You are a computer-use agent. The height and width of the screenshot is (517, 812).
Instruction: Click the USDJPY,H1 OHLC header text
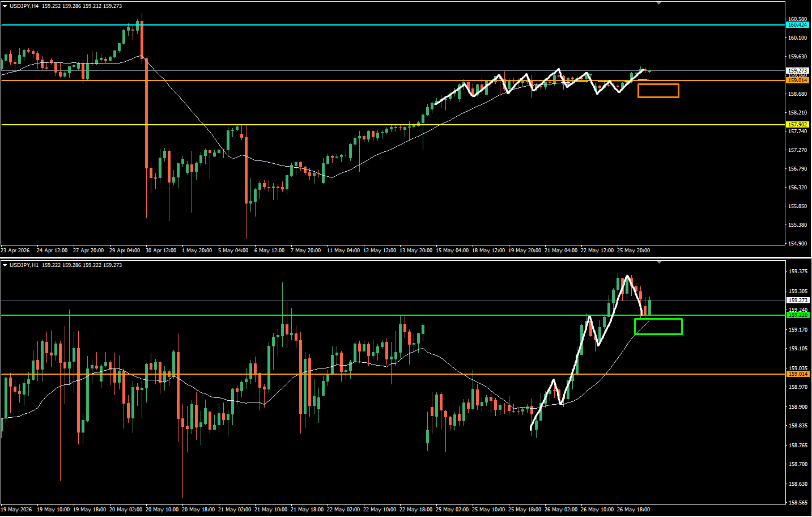pos(66,265)
